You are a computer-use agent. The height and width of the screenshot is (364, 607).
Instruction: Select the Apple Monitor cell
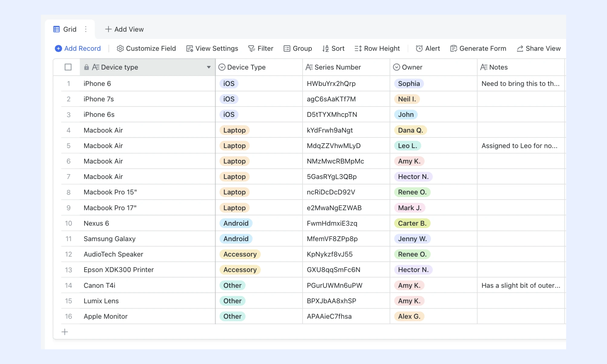tap(147, 317)
